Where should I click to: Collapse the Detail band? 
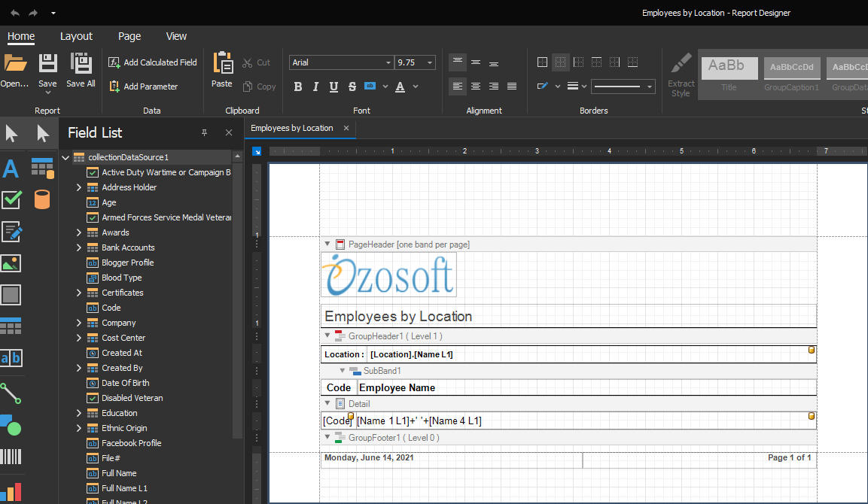tap(327, 403)
